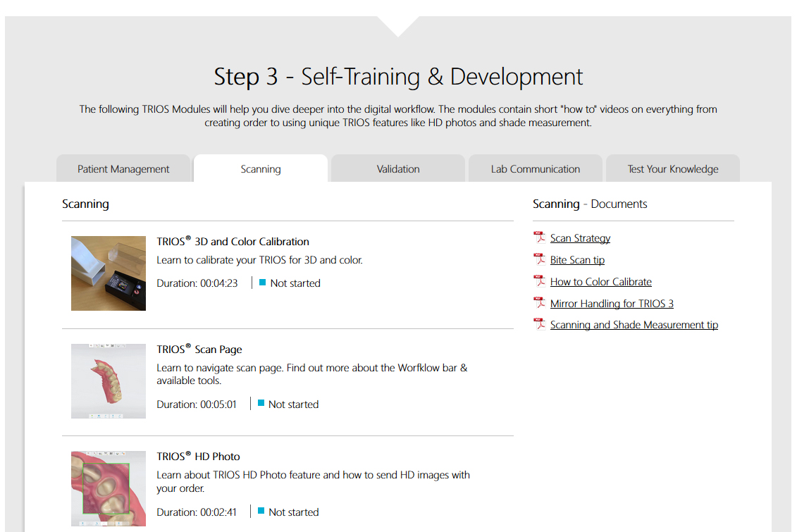Viewport: 797px width, 532px height.
Task: Open How to Color Calibrate link
Action: [600, 282]
